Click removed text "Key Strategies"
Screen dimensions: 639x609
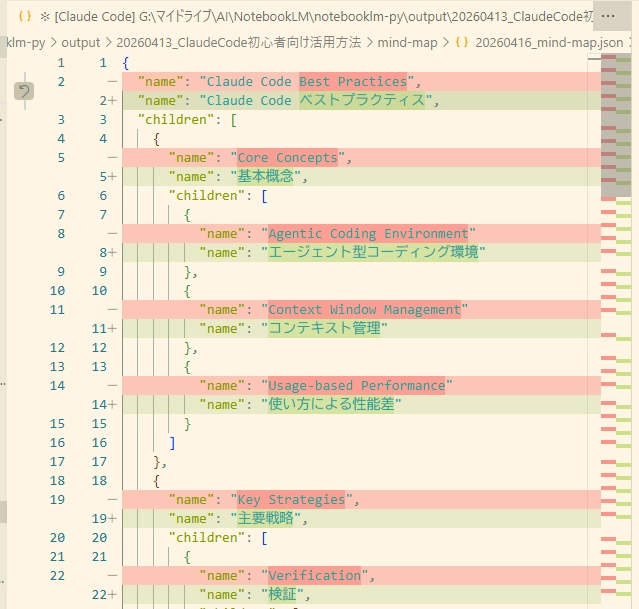tap(291, 499)
